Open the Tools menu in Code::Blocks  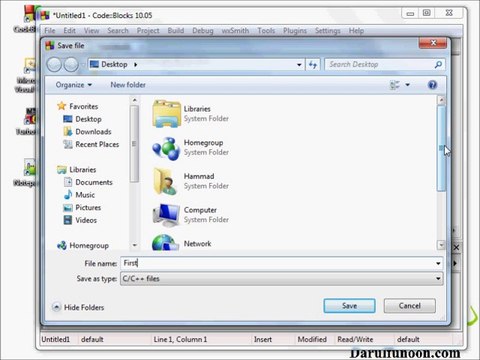266,31
